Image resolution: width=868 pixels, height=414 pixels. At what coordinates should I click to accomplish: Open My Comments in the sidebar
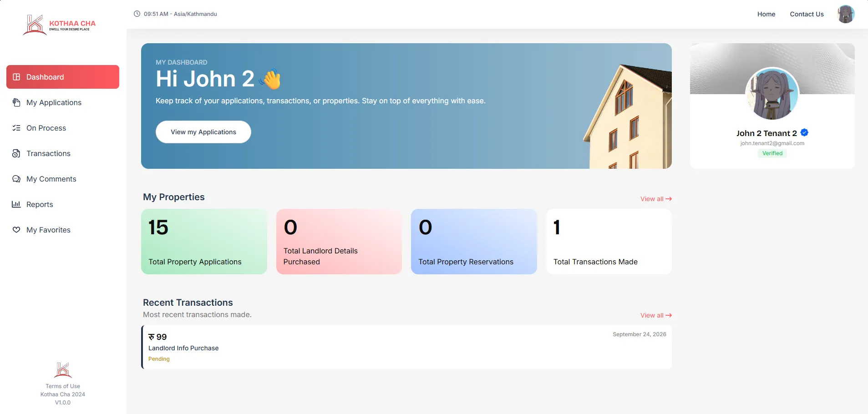point(63,179)
